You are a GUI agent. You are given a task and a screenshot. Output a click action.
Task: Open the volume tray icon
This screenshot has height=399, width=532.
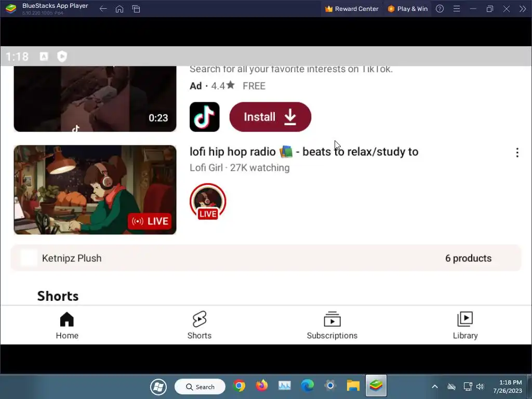point(480,387)
